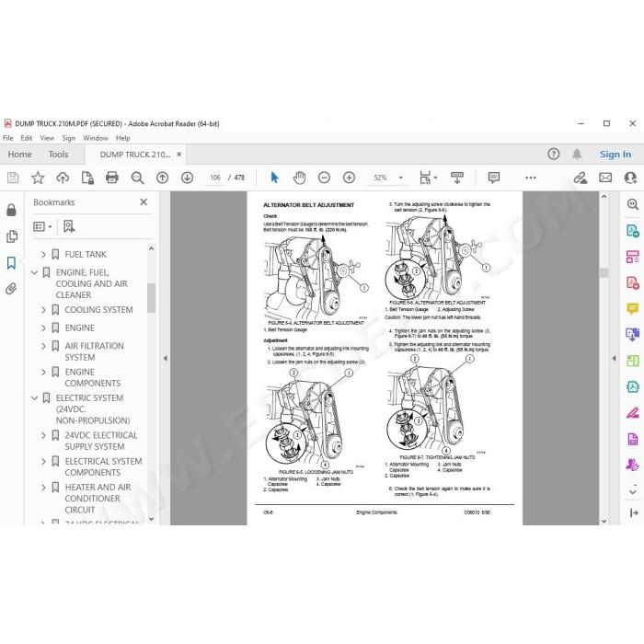Open the View menu
Image resolution: width=644 pixels, height=644 pixels.
[x=47, y=138]
